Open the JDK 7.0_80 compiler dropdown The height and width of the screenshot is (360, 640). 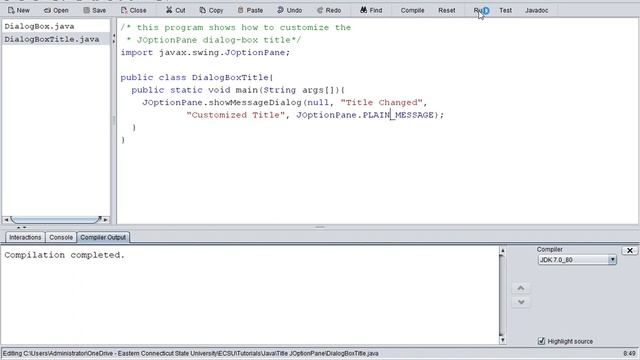[577, 260]
